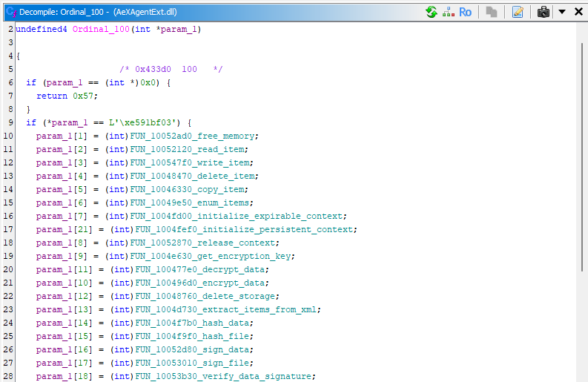Click FUN_1004f7b0_hash_data
The width and height of the screenshot is (588, 382).
tap(193, 323)
